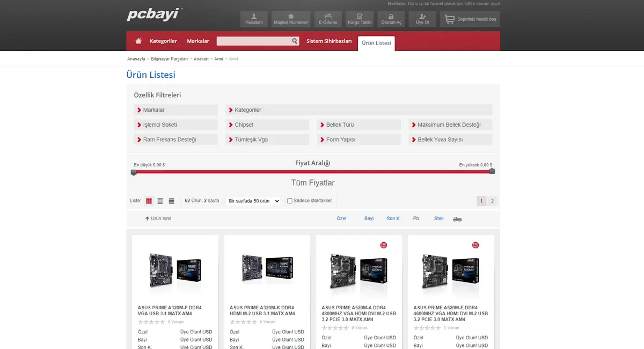Click Amd breadcrumb link

point(218,59)
